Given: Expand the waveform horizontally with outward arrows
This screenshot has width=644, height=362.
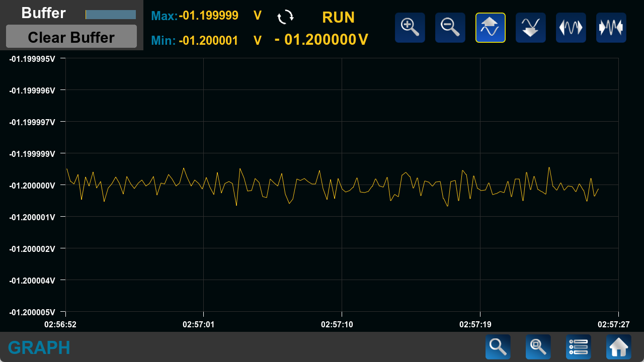Looking at the screenshot, I should pos(571,28).
